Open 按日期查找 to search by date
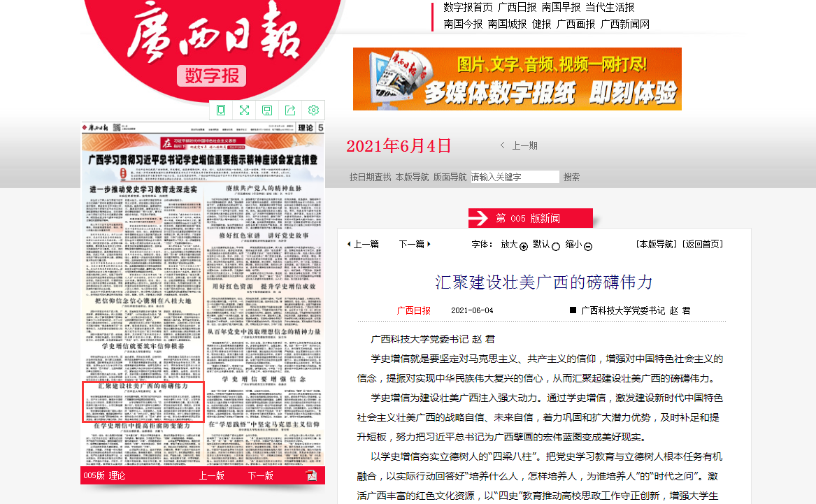This screenshot has height=504, width=816. point(370,178)
